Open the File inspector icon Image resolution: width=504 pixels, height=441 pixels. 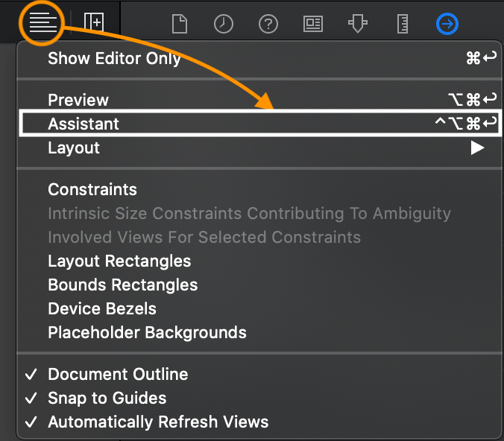[x=179, y=24]
